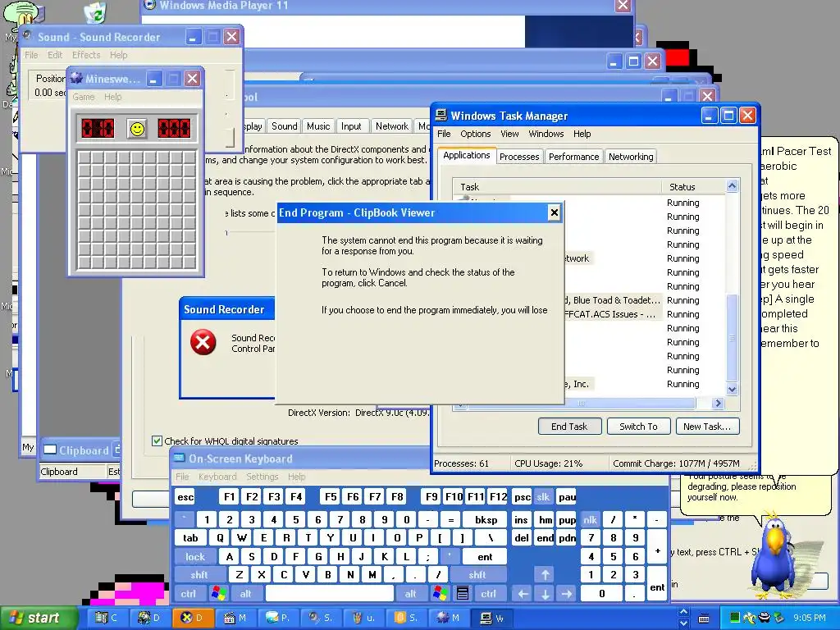Click the blue parrot assistant character
The height and width of the screenshot is (630, 840).
(774, 557)
